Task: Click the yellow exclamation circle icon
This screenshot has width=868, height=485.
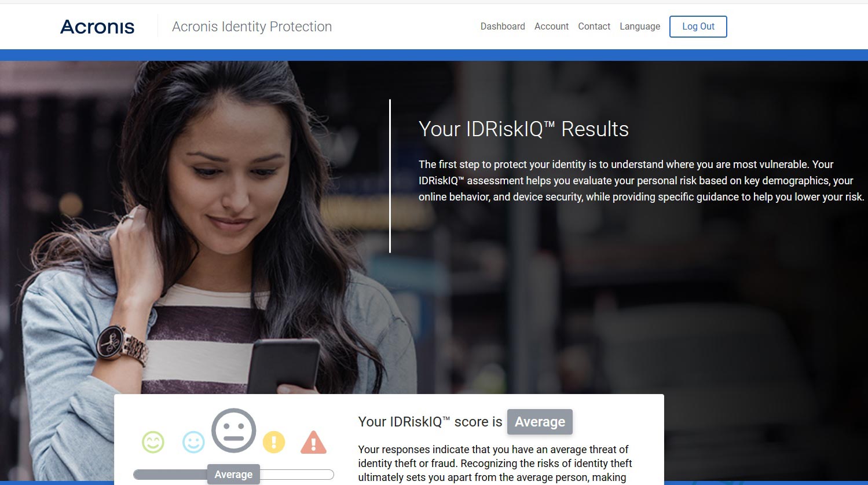Action: [x=274, y=443]
